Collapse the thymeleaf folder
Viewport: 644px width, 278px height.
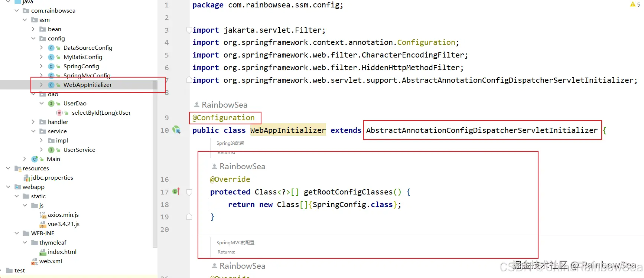[x=25, y=242]
